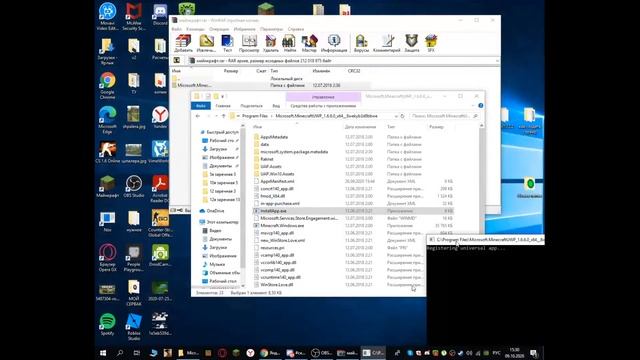Viewport: 640px width, 360px height.
Task: Open Task View on taskbar
Action: coord(137,353)
